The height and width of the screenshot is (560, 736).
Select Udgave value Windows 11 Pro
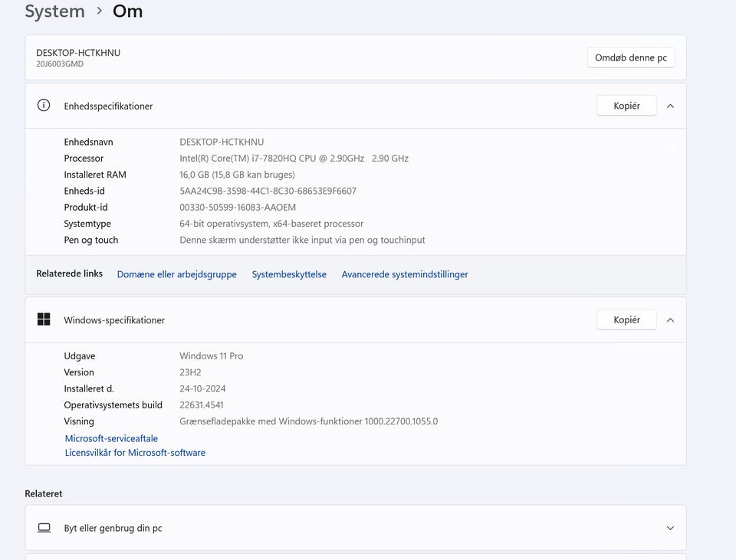click(x=212, y=356)
